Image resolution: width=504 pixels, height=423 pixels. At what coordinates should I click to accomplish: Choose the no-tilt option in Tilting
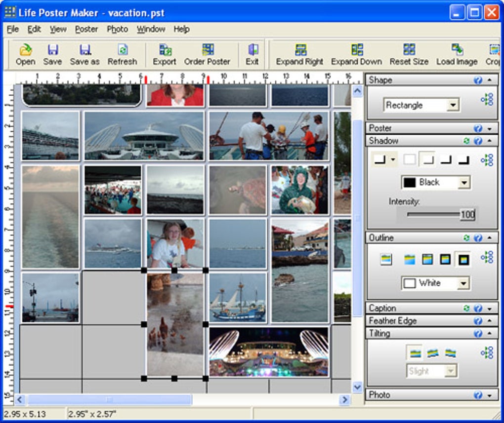(415, 353)
